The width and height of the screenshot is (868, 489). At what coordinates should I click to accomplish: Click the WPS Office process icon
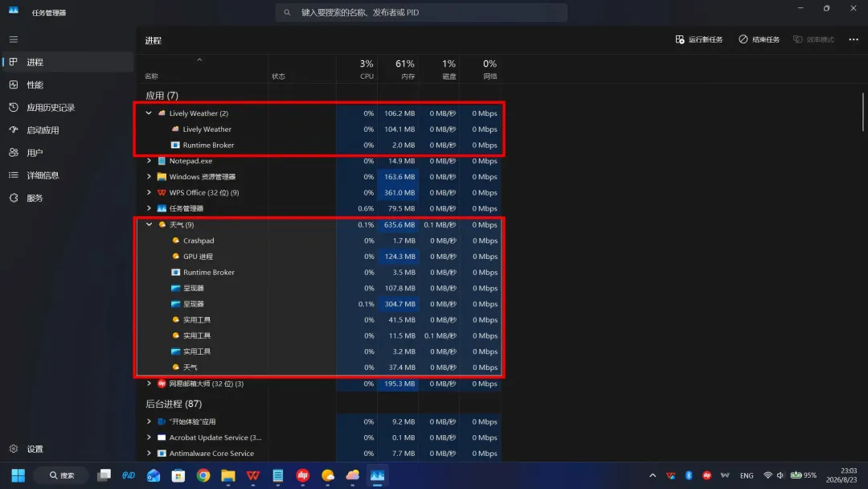pos(162,192)
